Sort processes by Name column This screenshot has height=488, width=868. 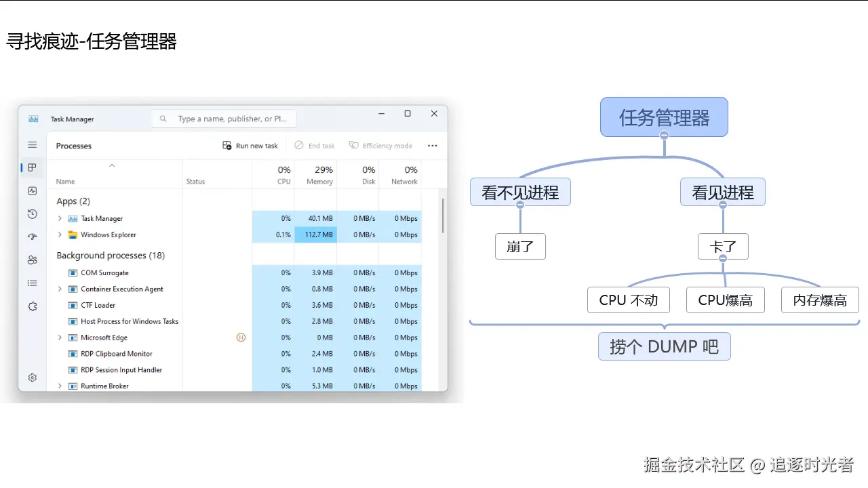pos(66,182)
